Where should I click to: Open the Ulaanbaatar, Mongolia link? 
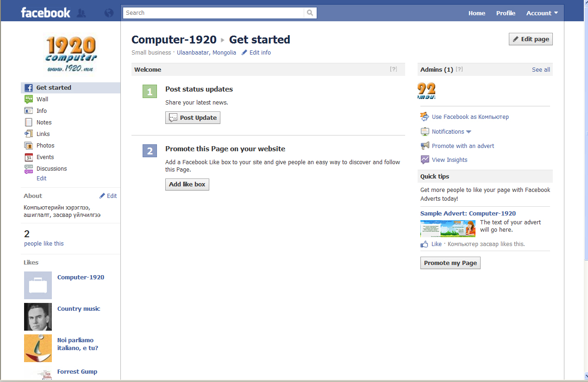coord(206,53)
